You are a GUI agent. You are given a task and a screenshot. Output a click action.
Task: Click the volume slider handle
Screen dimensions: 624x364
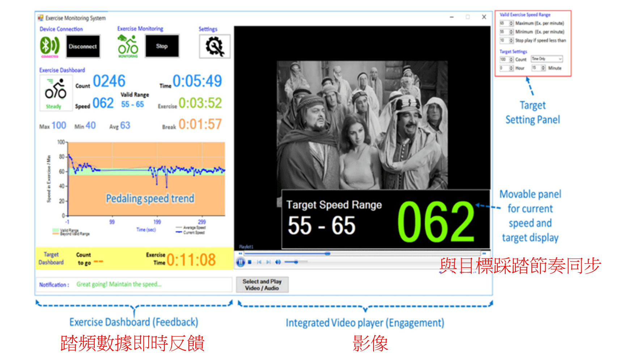[296, 262]
